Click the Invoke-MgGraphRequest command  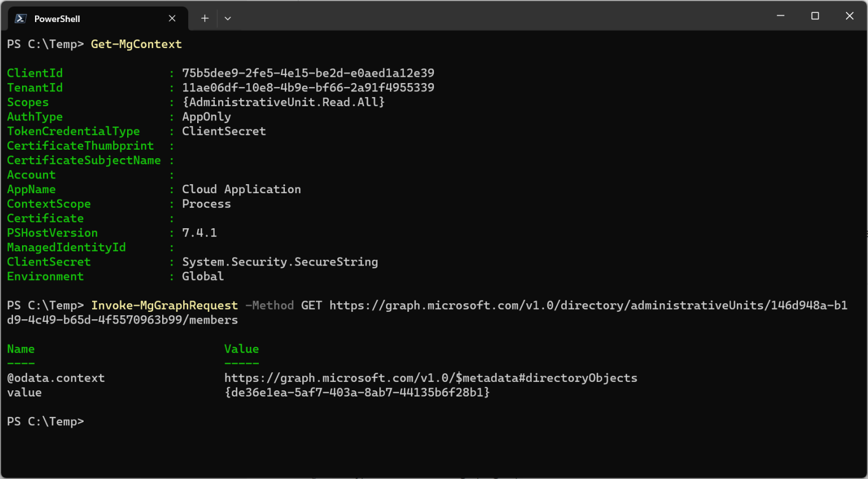pyautogui.click(x=164, y=306)
